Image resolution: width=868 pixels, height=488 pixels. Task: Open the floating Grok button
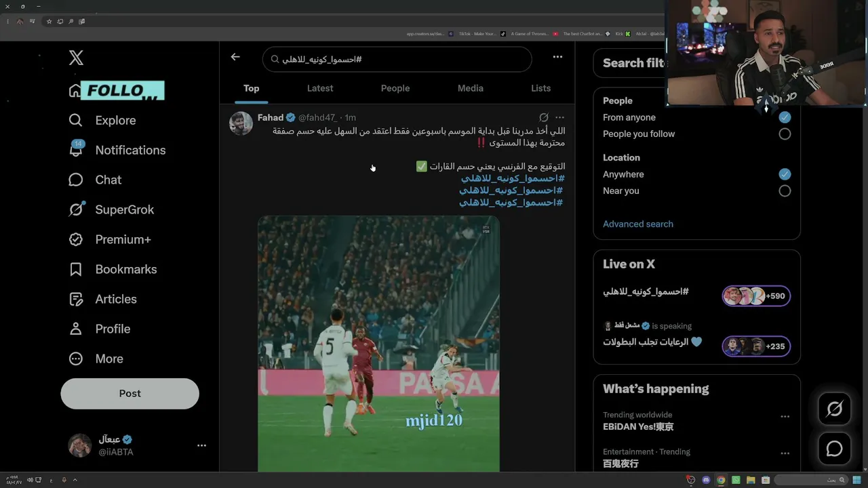[x=834, y=409]
